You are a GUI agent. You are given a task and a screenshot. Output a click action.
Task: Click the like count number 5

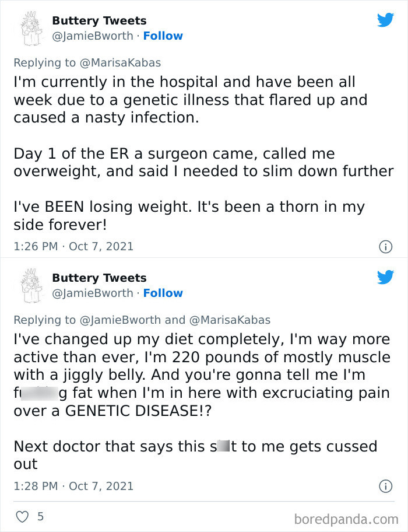point(40,517)
